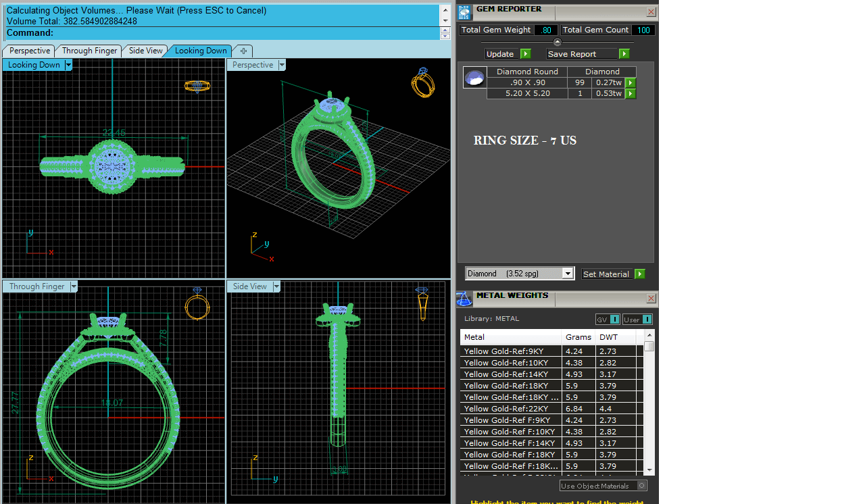Click the Looking Down viewport title label
This screenshot has height=504, width=861.
click(34, 65)
